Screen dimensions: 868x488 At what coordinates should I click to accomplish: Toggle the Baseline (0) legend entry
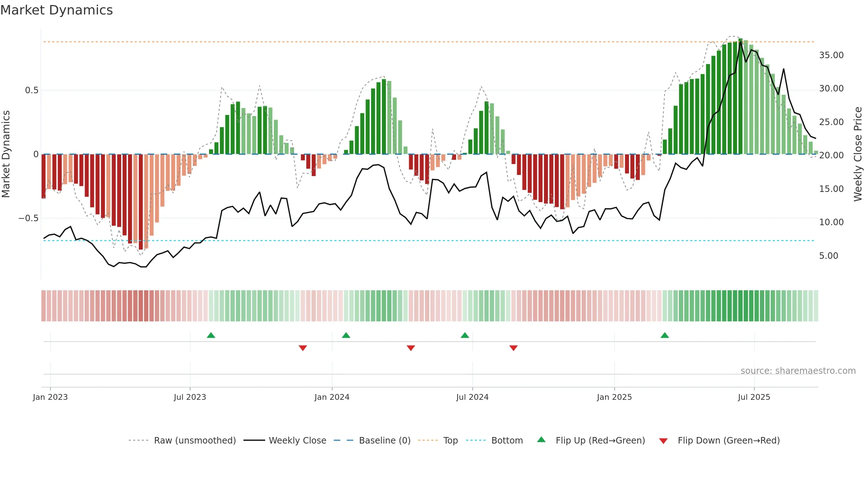tap(372, 440)
